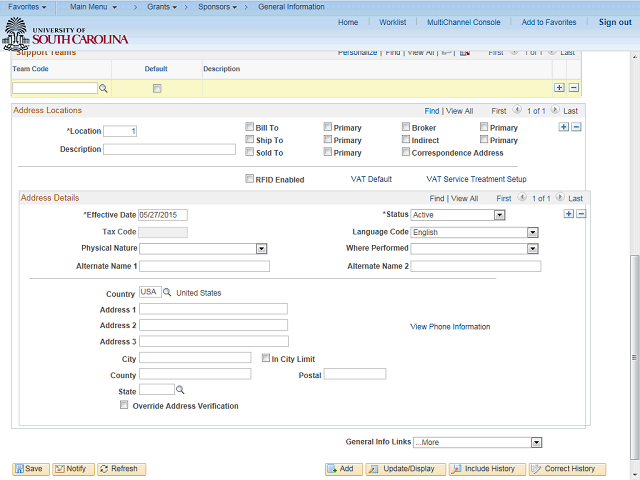640x480 pixels.
Task: Click the Save button
Action: pos(29,469)
